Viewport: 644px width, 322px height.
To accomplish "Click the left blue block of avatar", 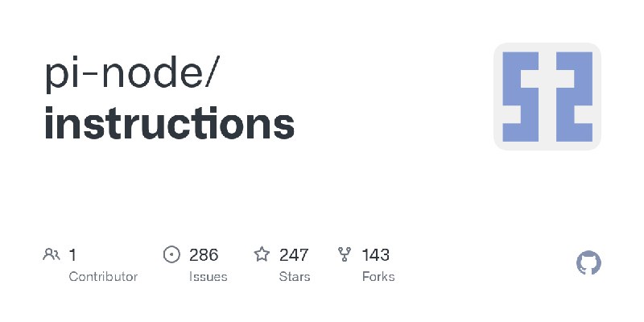I will click(520, 97).
